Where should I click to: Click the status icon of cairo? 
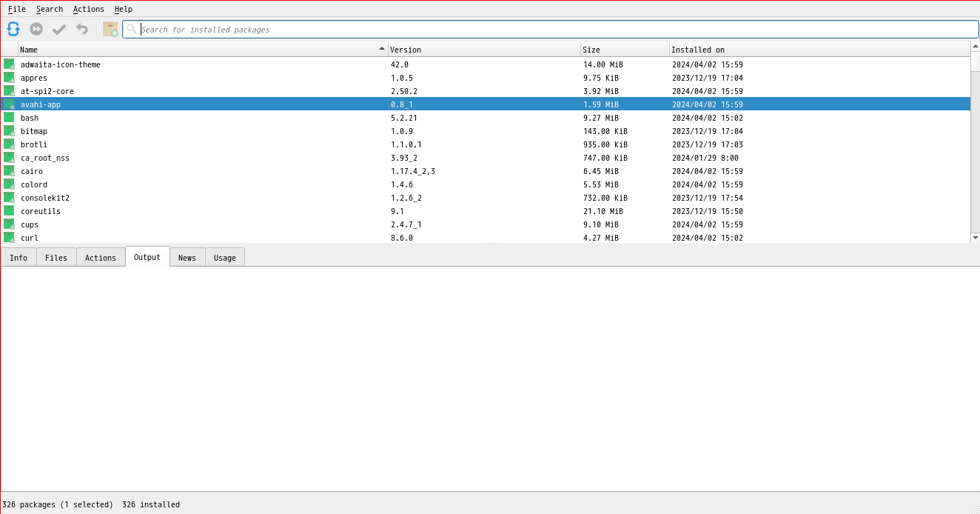pos(9,171)
